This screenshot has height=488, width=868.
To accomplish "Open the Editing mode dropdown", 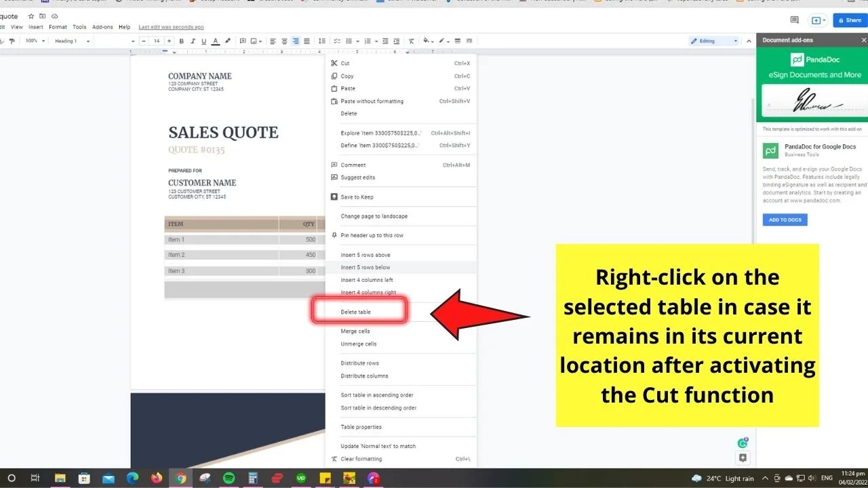I will (x=712, y=41).
